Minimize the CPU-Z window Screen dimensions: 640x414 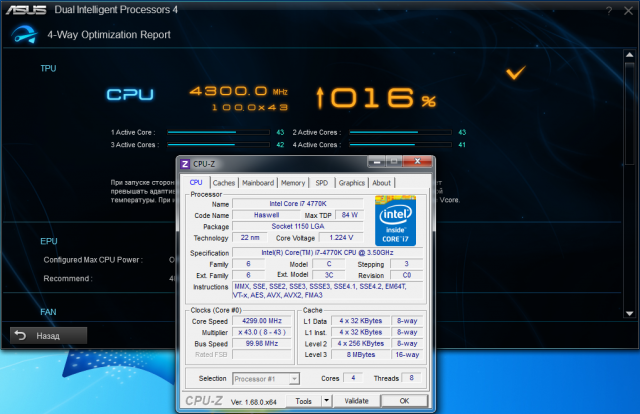point(376,162)
